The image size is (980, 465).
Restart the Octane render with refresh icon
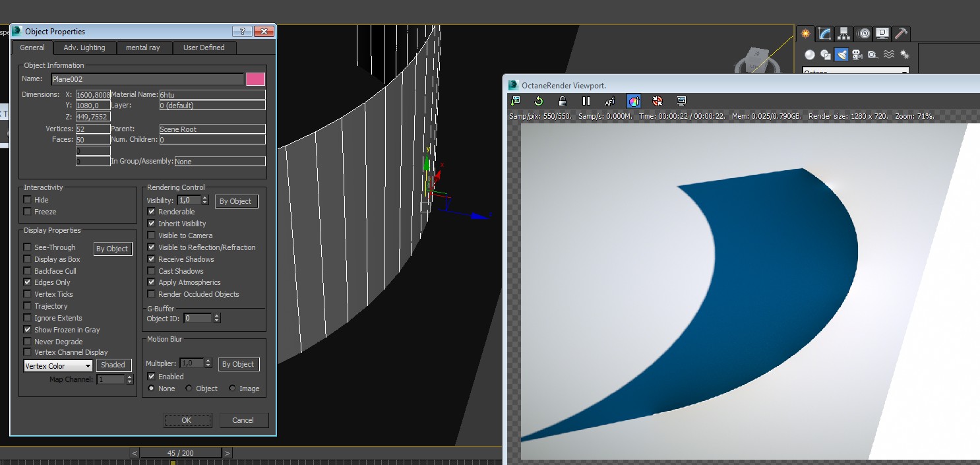pyautogui.click(x=539, y=101)
